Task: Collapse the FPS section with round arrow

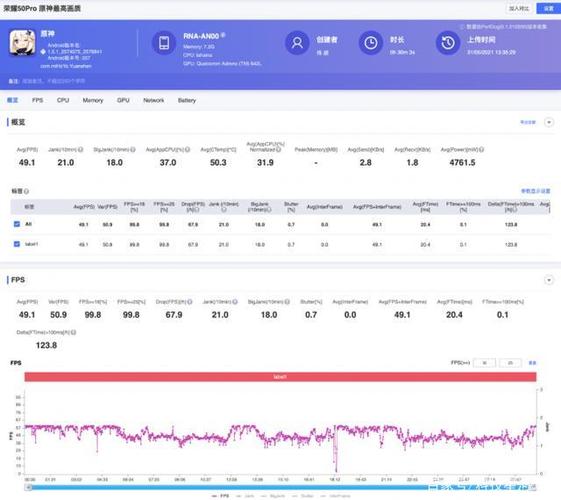Action: [x=549, y=280]
